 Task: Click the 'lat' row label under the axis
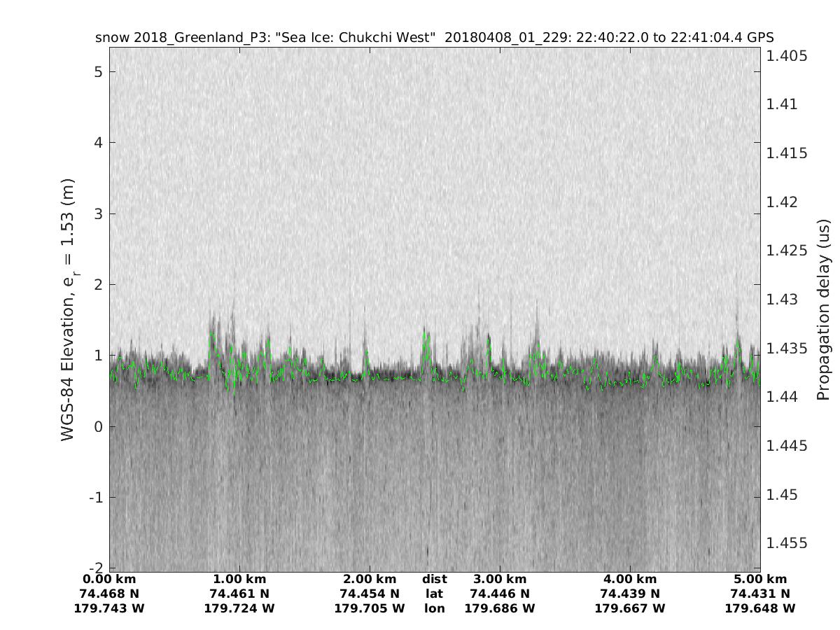(x=434, y=594)
